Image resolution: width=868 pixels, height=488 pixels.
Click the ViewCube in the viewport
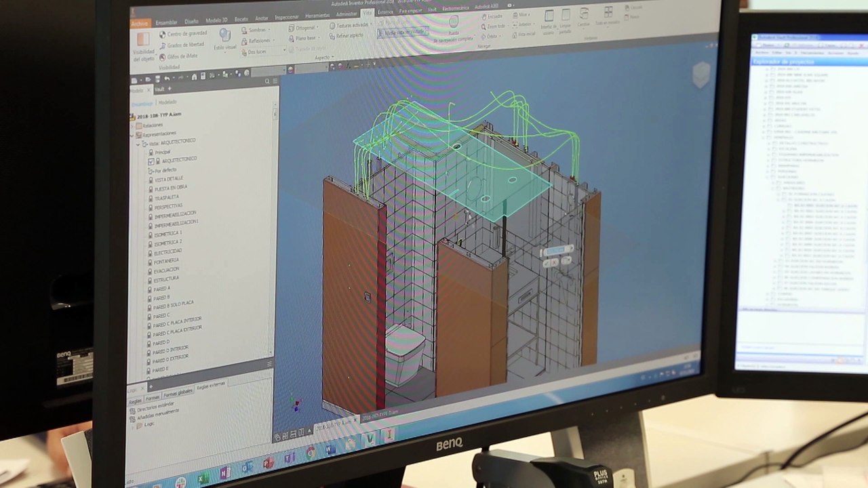pyautogui.click(x=701, y=75)
